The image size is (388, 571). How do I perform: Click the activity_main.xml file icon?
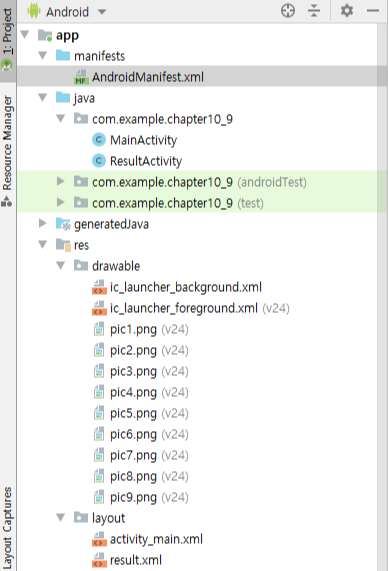[x=99, y=539]
